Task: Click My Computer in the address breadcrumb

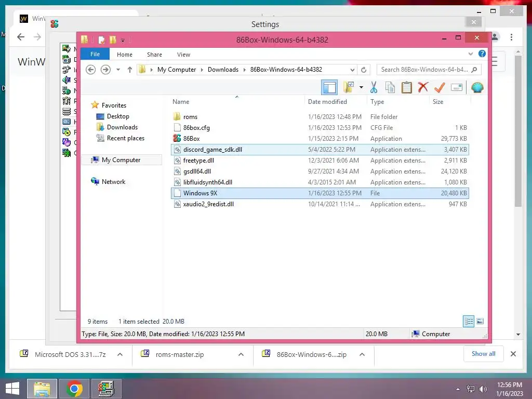Action: 177,70
